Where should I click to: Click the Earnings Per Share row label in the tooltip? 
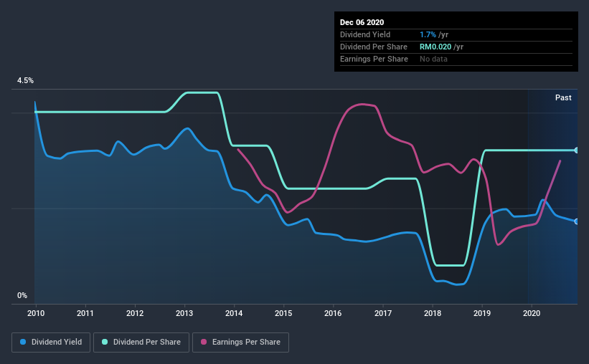[x=374, y=59]
